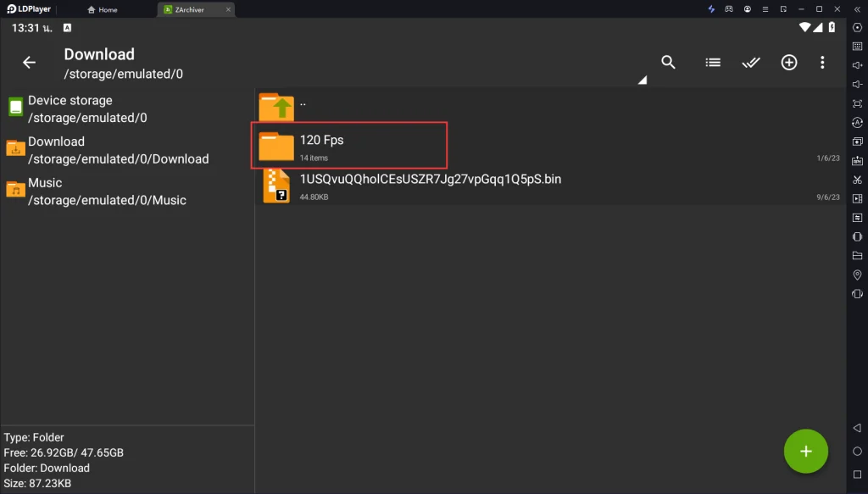Click the '14 items' label under 120 Fps
This screenshot has width=868, height=494.
coord(314,158)
